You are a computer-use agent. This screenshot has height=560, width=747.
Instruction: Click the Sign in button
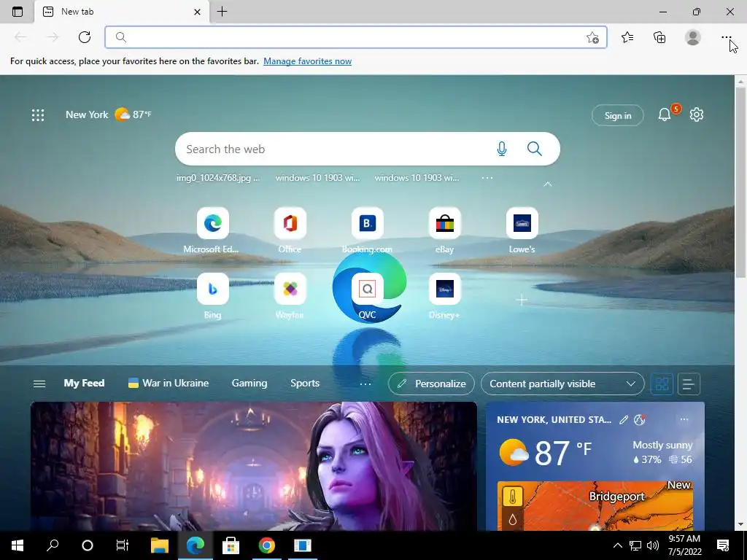pyautogui.click(x=617, y=115)
